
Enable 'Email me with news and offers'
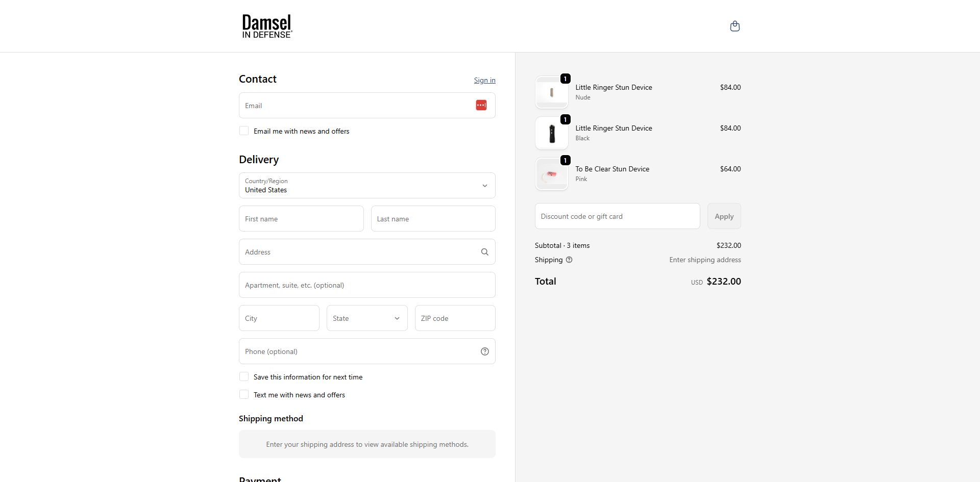[244, 131]
